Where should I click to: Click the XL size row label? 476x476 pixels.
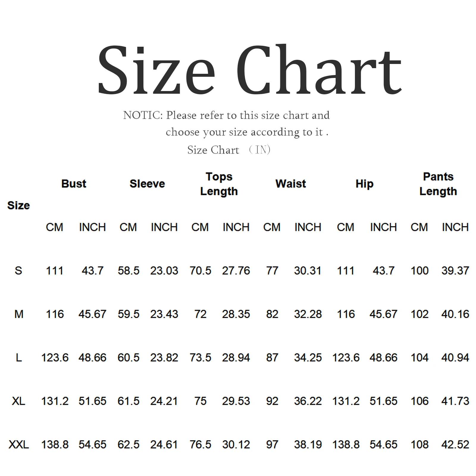point(18,401)
